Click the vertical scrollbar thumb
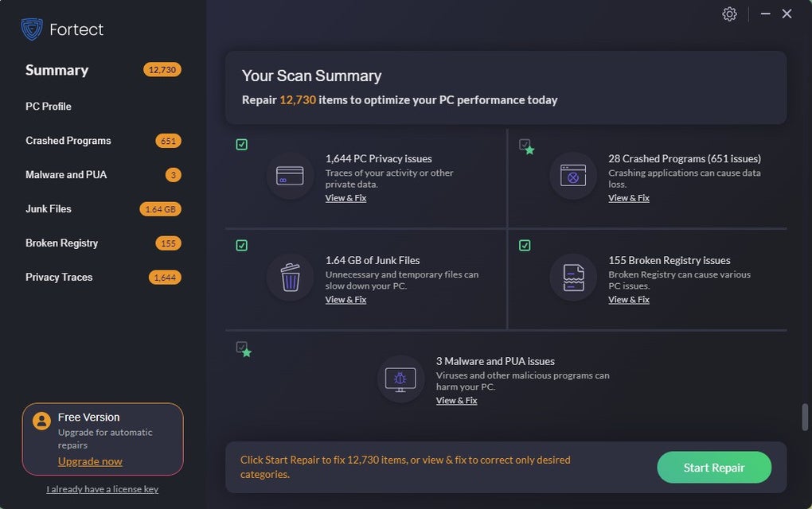Screen dimensions: 812x509 point(805,416)
